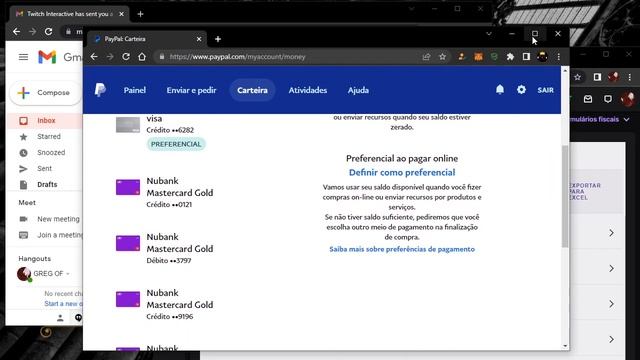This screenshot has height=360, width=640.
Task: Reload the Gmail window page
Action: click(x=49, y=31)
